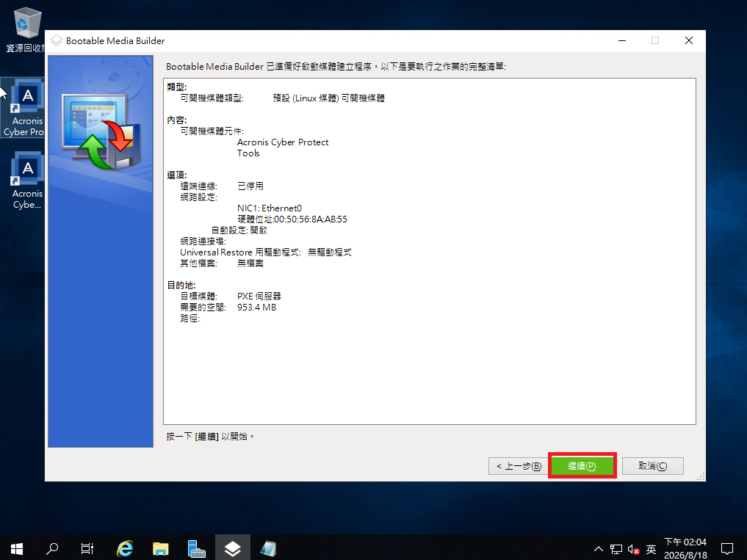Launch Internet Explorer from taskbar
Viewport: 747px width, 560px height.
pos(125,548)
